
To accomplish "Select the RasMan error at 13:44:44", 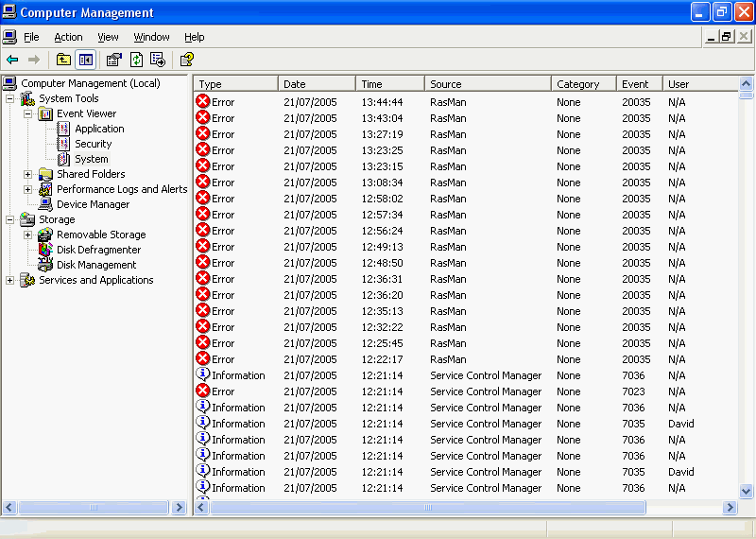I will coord(466,102).
